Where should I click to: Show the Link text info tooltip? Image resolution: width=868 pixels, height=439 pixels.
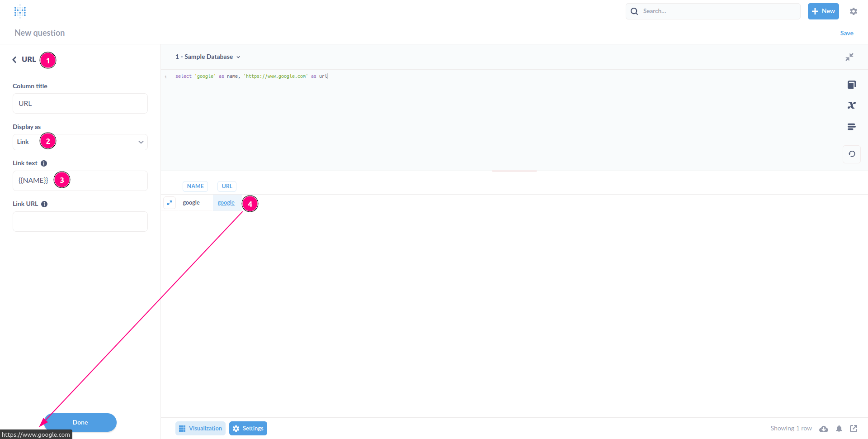pyautogui.click(x=44, y=163)
